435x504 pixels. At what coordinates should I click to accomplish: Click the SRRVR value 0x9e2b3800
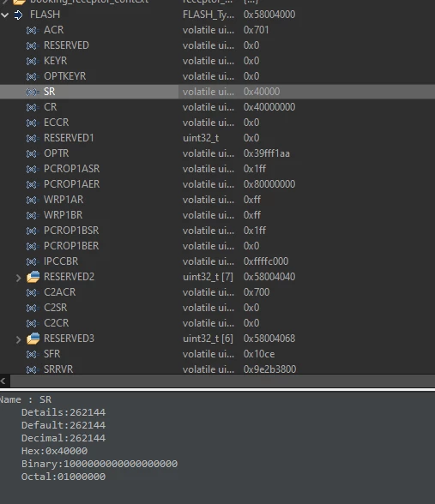tap(269, 369)
